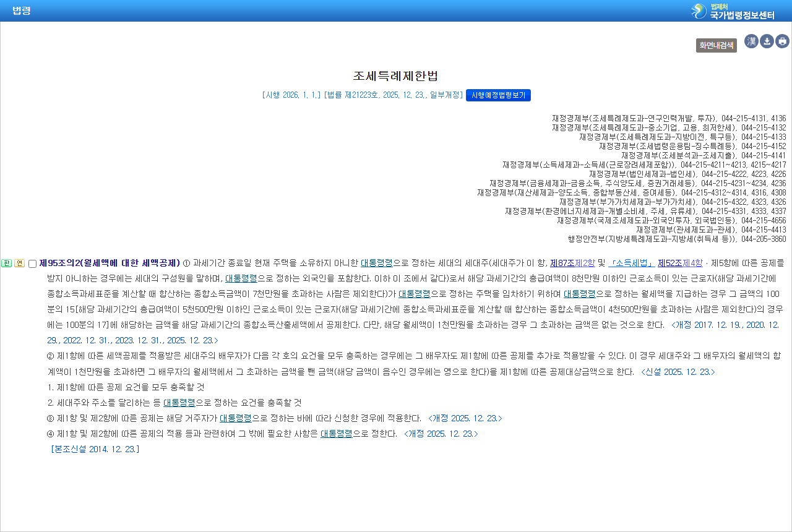Click the printer icon
Screen dimensions: 792x532
(x=782, y=41)
